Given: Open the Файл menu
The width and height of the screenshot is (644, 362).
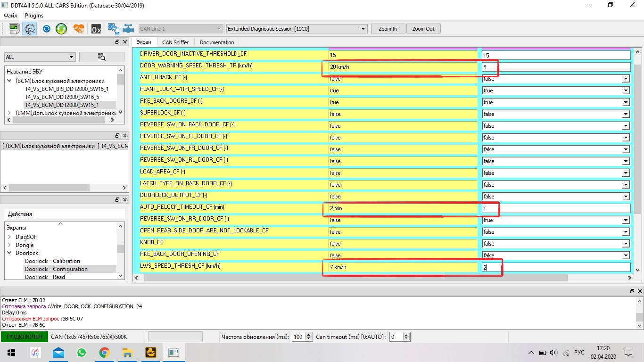Looking at the screenshot, I should click(x=10, y=16).
